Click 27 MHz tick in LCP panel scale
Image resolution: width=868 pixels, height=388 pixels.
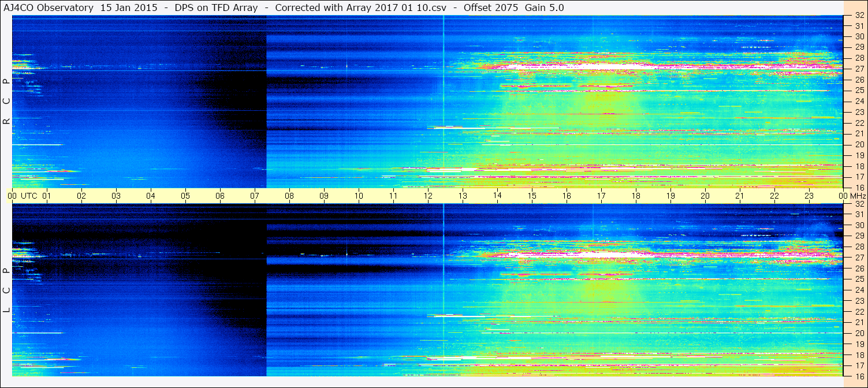(859, 258)
